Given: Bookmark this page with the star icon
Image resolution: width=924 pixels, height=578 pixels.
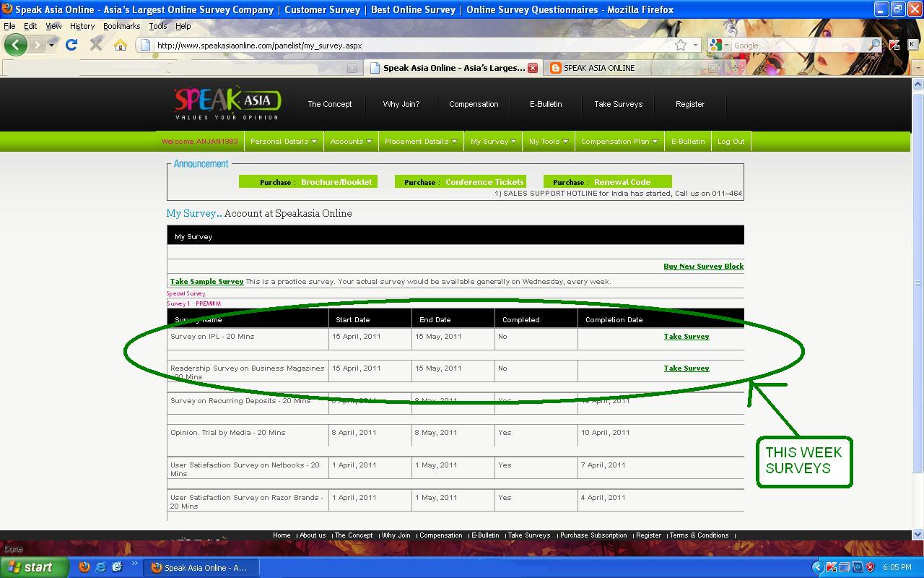Looking at the screenshot, I should [680, 45].
